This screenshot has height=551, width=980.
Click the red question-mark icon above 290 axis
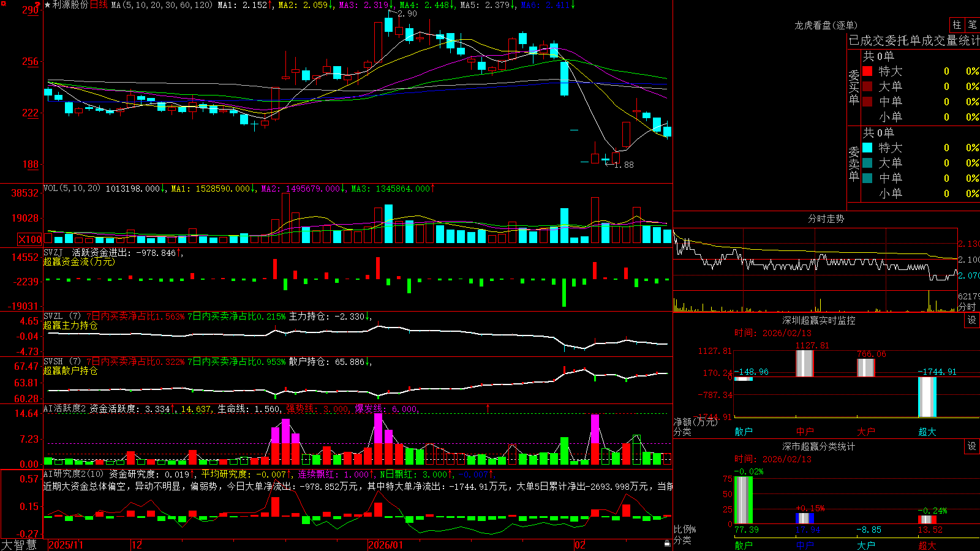coord(38,5)
